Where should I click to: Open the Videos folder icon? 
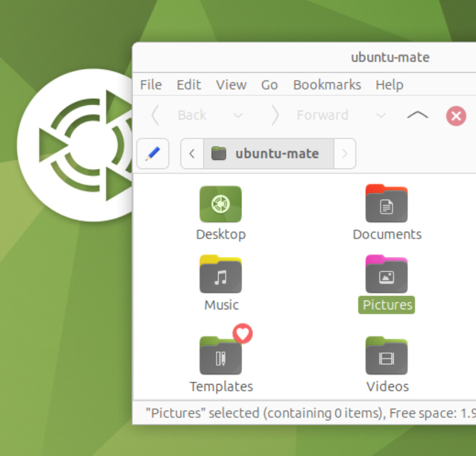tap(387, 357)
